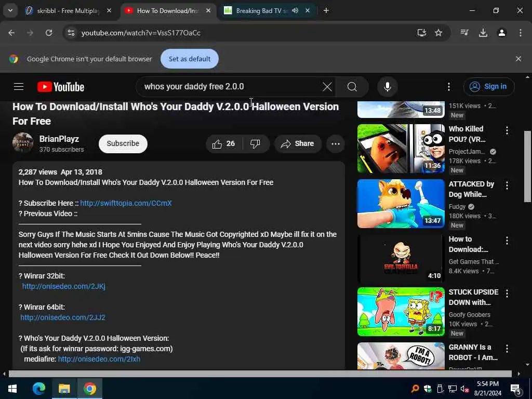This screenshot has height=399, width=532.
Task: Open options menu for How to Download
Action: pyautogui.click(x=507, y=241)
